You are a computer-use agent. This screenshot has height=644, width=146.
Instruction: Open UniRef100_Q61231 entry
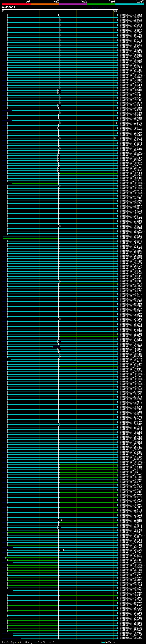[x=131, y=477]
